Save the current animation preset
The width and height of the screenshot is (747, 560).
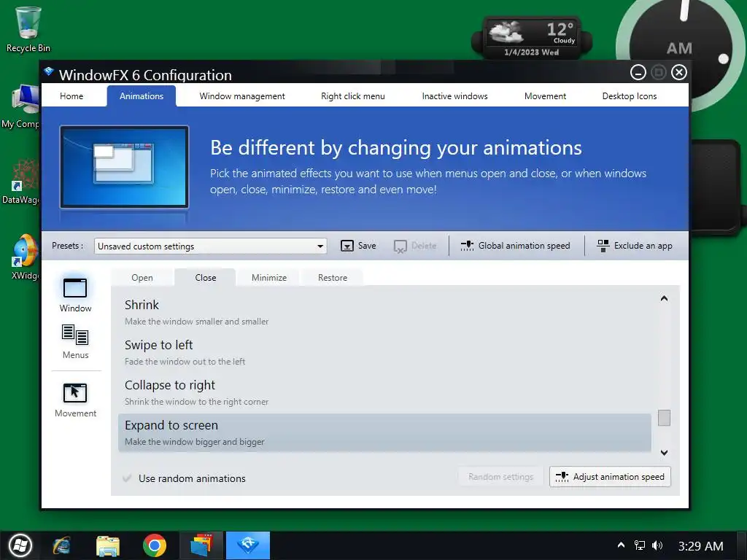(358, 246)
